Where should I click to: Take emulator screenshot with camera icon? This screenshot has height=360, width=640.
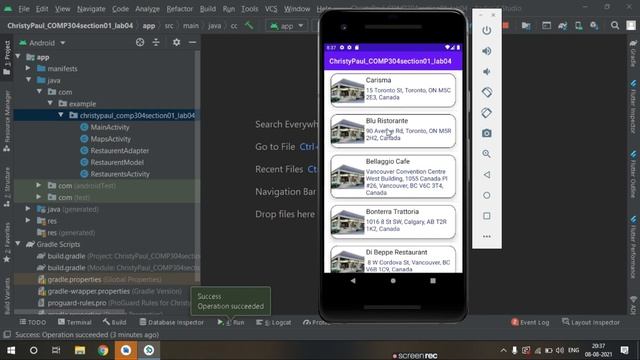tap(487, 133)
